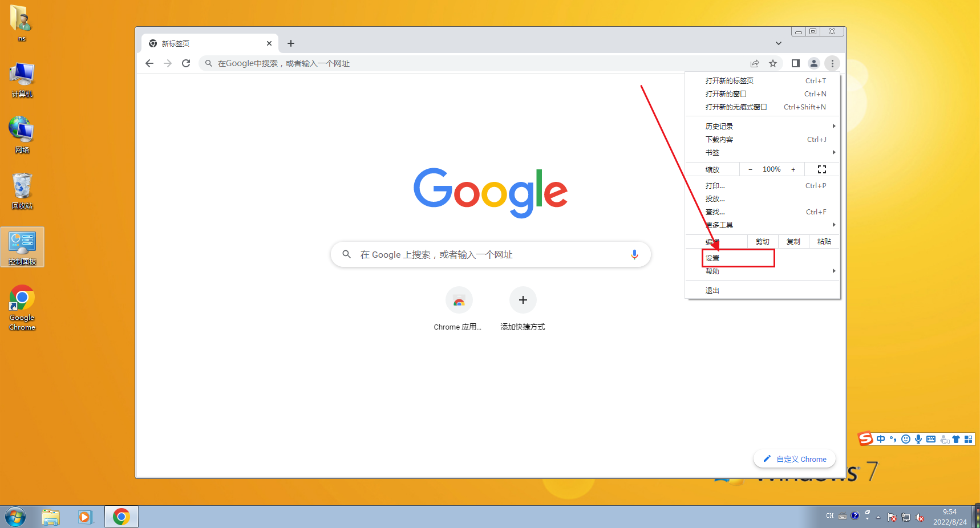Decrease zoom with the minus button
Image resolution: width=980 pixels, height=528 pixels.
(750, 169)
